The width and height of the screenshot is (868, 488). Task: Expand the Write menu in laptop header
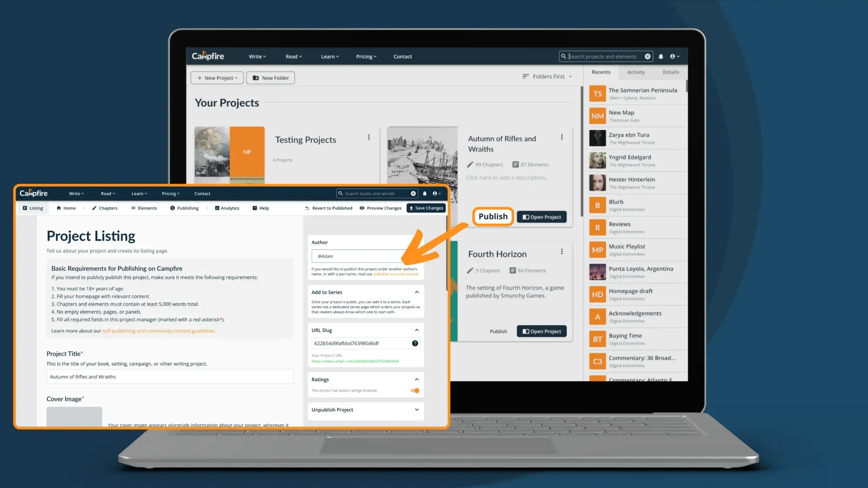click(257, 56)
